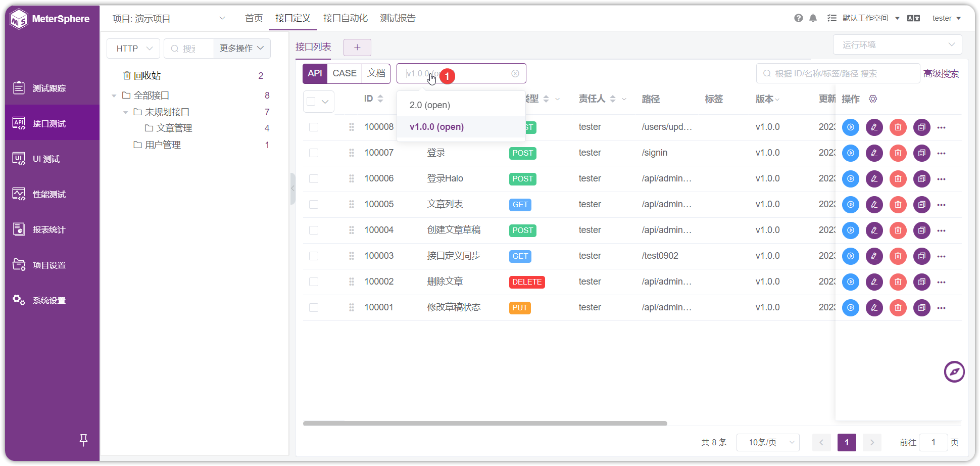
Task: Open the 默认工作空间 workspace dropdown
Action: point(871,18)
